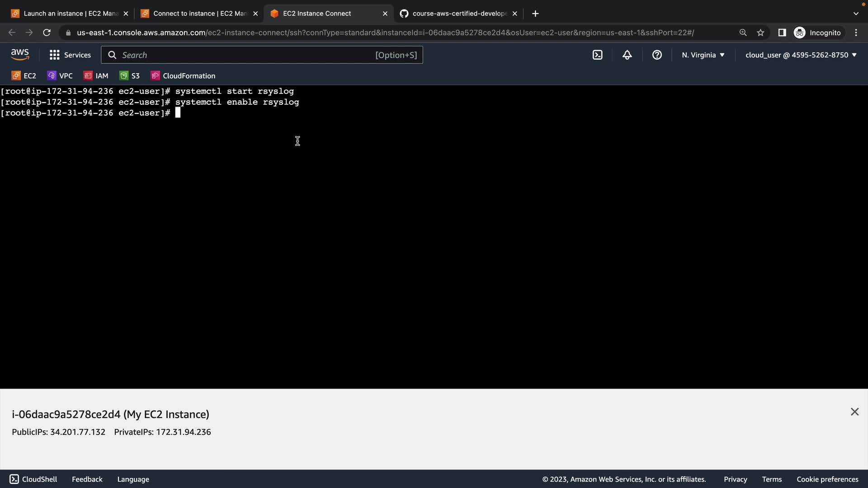Open the Services grid menu

70,55
